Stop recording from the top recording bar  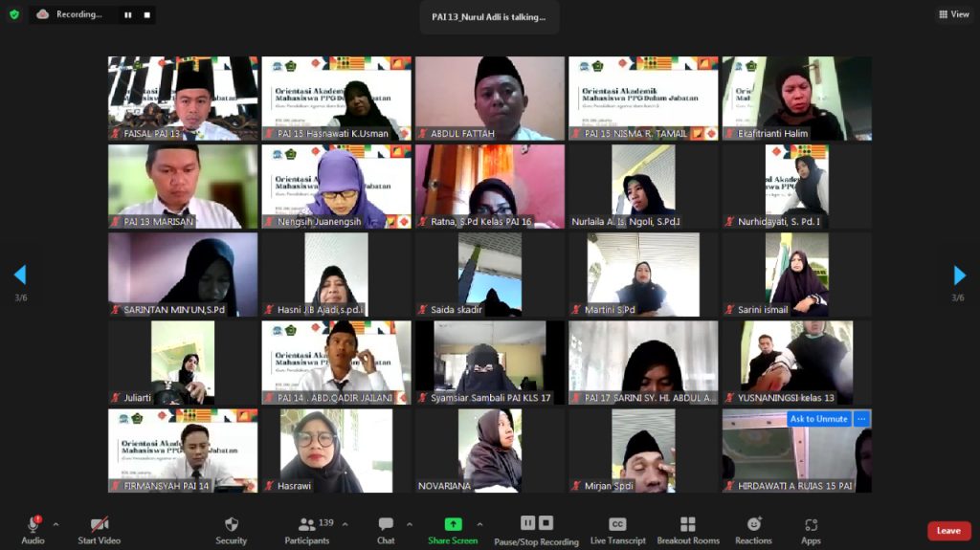pos(146,14)
